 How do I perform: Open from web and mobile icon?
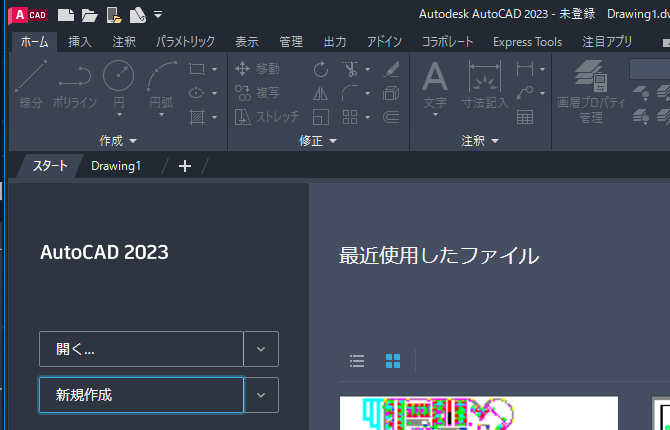tap(114, 15)
